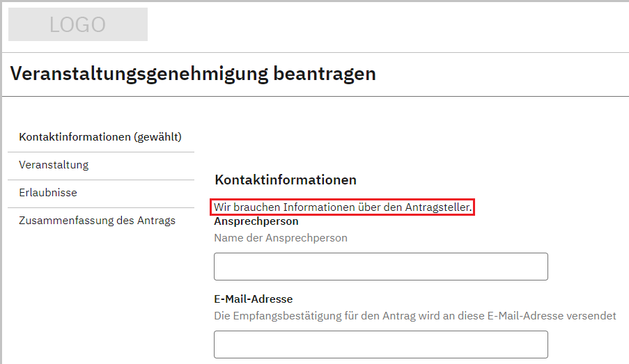Click the highlighted text about the Antragsteller
Image resolution: width=629 pixels, height=364 pixels.
coord(343,207)
